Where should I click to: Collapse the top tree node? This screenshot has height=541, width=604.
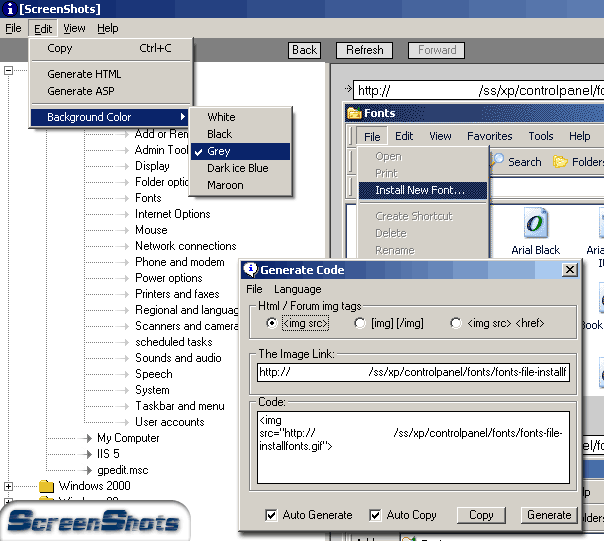pyautogui.click(x=9, y=71)
